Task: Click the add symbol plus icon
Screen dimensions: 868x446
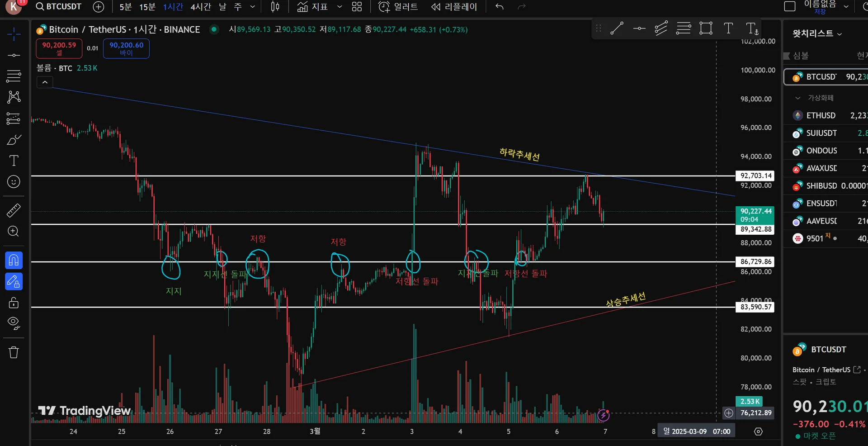Action: (x=98, y=7)
